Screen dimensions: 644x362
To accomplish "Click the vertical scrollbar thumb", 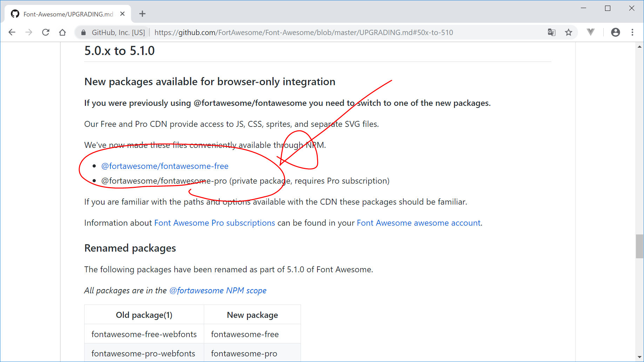I will (639, 246).
